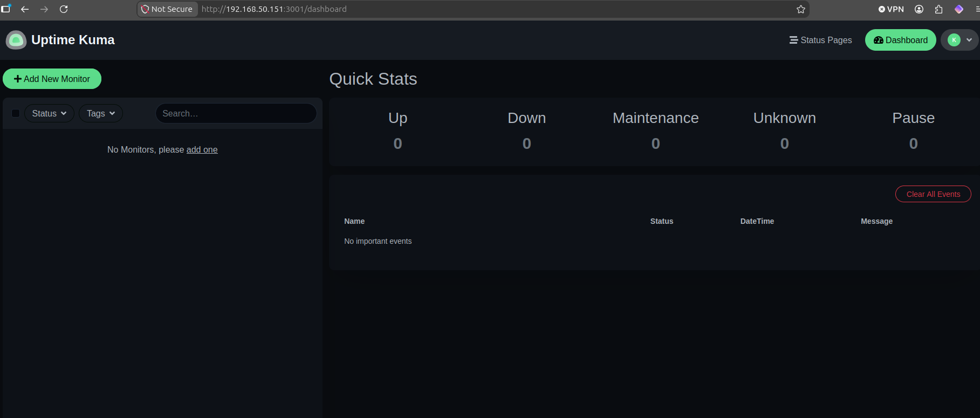This screenshot has width=980, height=418.
Task: Tick the select-all monitors checkbox
Action: pyautogui.click(x=16, y=113)
